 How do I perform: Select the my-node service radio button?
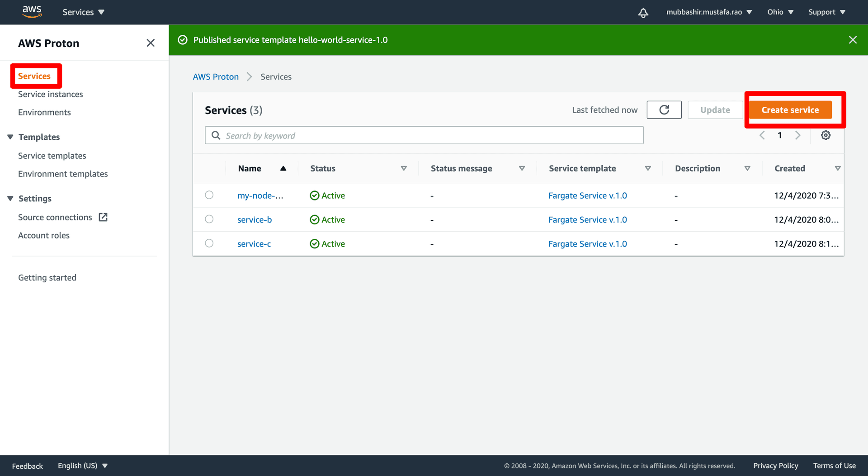pyautogui.click(x=209, y=195)
